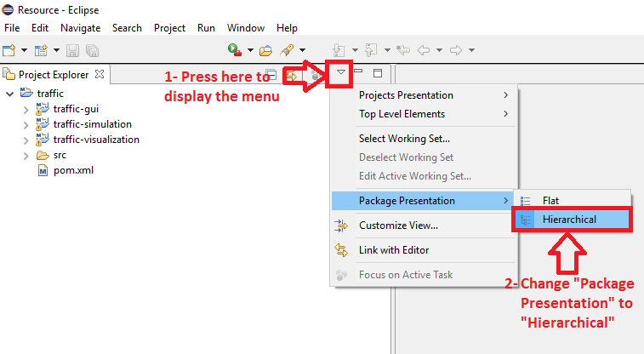Click Focus on Active Task entry

click(x=424, y=274)
